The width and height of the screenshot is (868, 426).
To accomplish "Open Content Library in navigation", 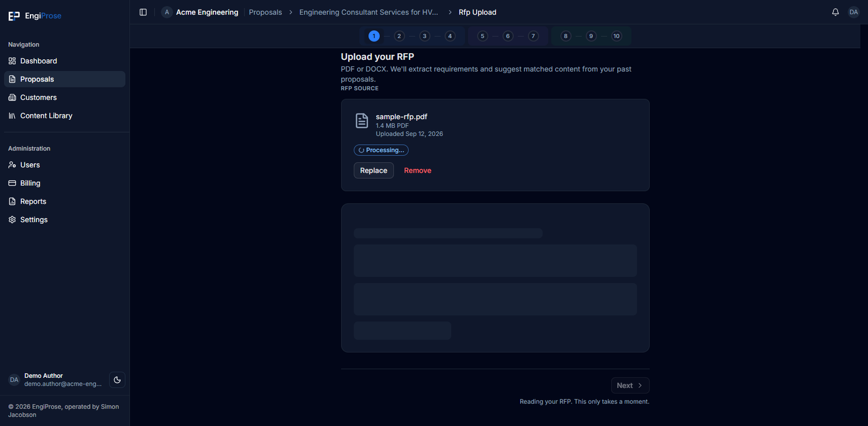I will (65, 116).
